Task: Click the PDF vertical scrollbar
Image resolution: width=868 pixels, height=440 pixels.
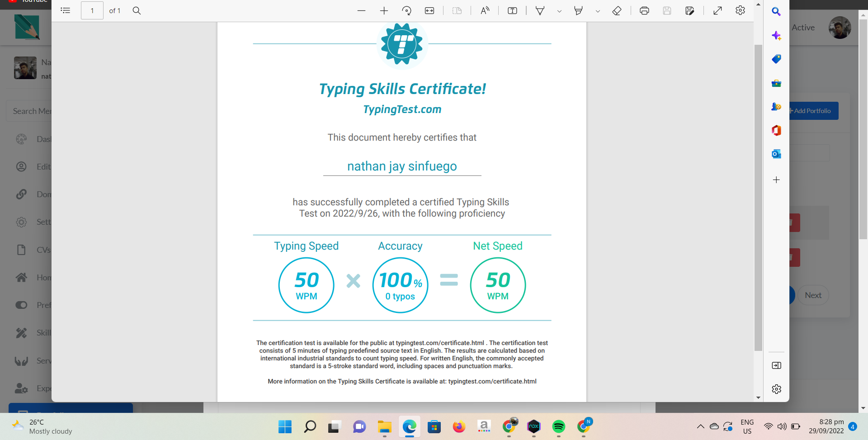Action: [758, 198]
